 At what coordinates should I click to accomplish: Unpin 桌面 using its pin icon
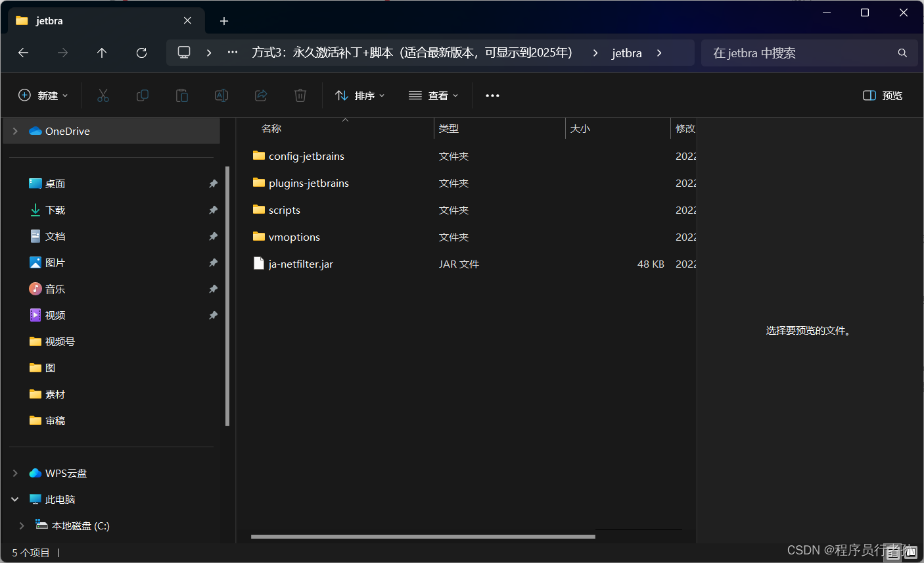pyautogui.click(x=213, y=184)
